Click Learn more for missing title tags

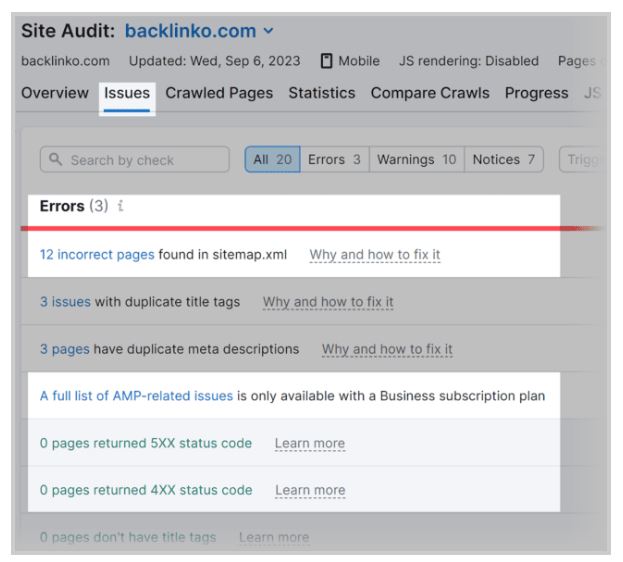(274, 537)
